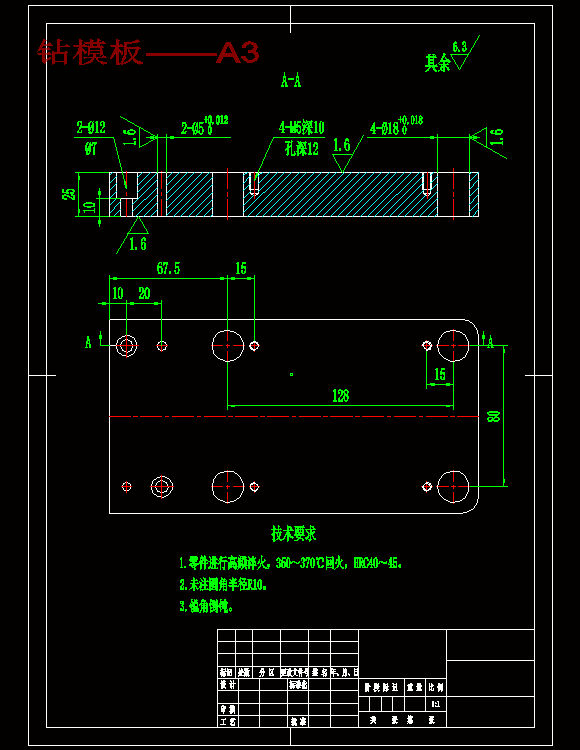Select the 共 张 第 张 sheet count row

(x=403, y=720)
